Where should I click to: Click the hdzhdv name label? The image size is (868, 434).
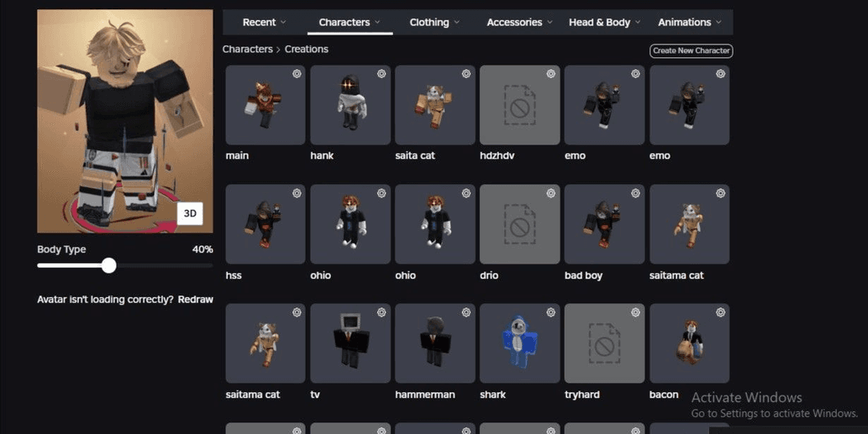coord(497,155)
